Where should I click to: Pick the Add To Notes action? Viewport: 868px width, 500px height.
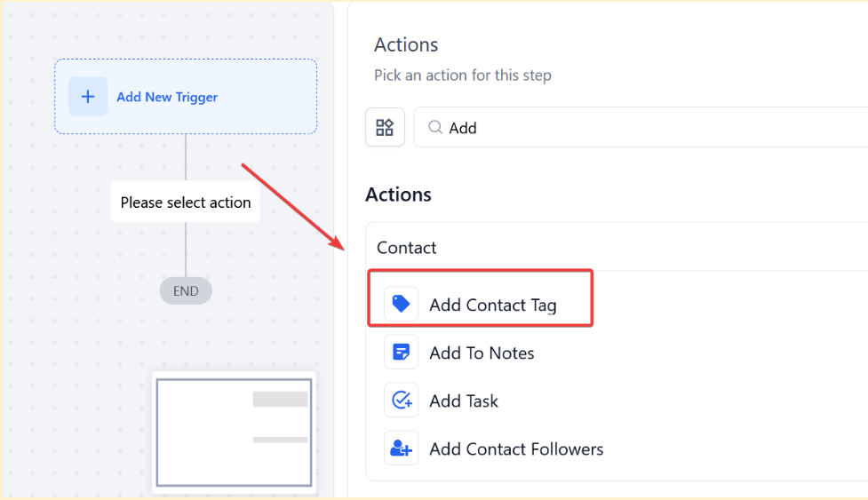click(x=482, y=353)
